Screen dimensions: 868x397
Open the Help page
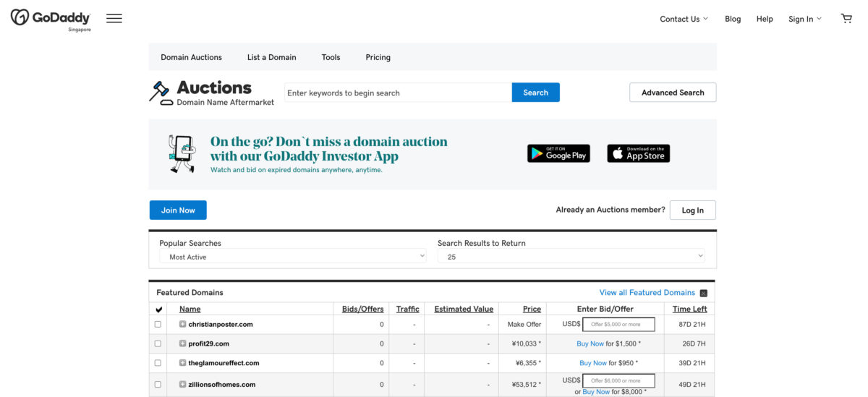tap(765, 19)
